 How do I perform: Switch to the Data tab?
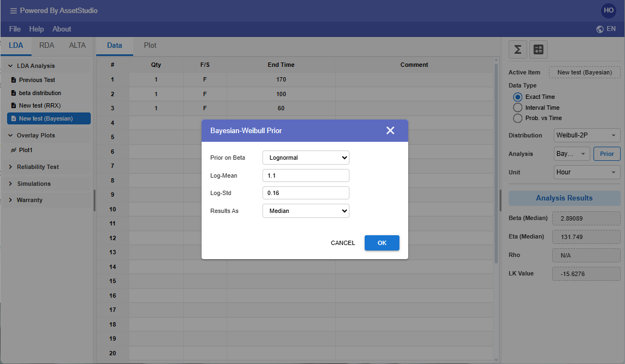point(114,46)
